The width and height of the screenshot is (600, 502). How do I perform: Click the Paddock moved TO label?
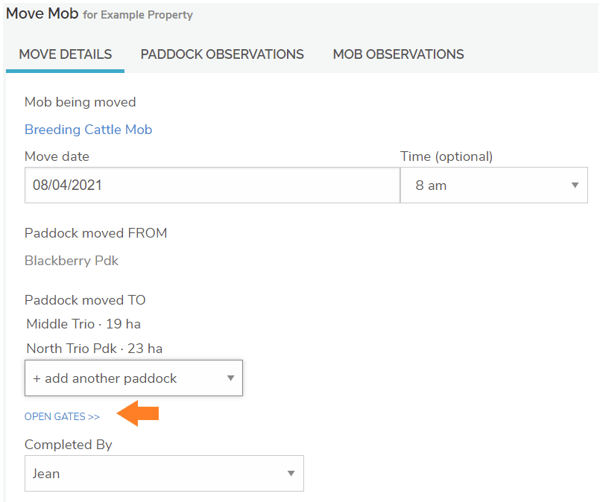[85, 300]
